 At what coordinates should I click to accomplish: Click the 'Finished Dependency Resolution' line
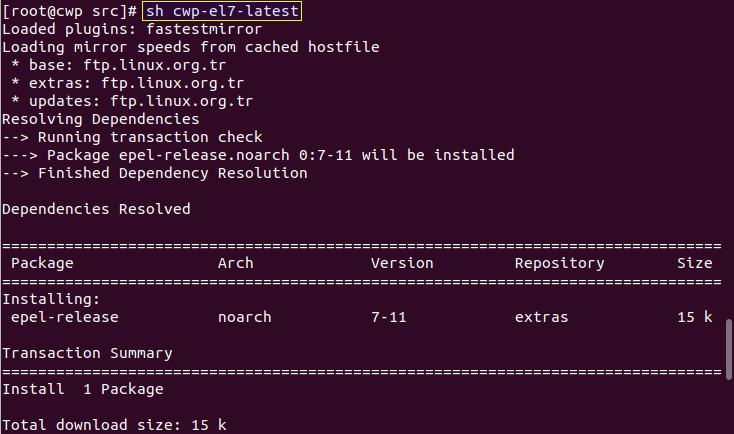(x=154, y=173)
